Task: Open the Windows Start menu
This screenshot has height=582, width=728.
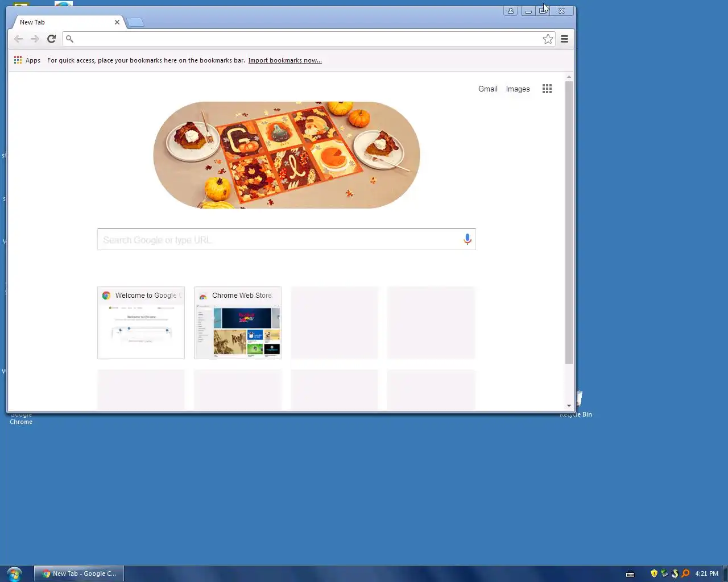Action: pos(14,573)
